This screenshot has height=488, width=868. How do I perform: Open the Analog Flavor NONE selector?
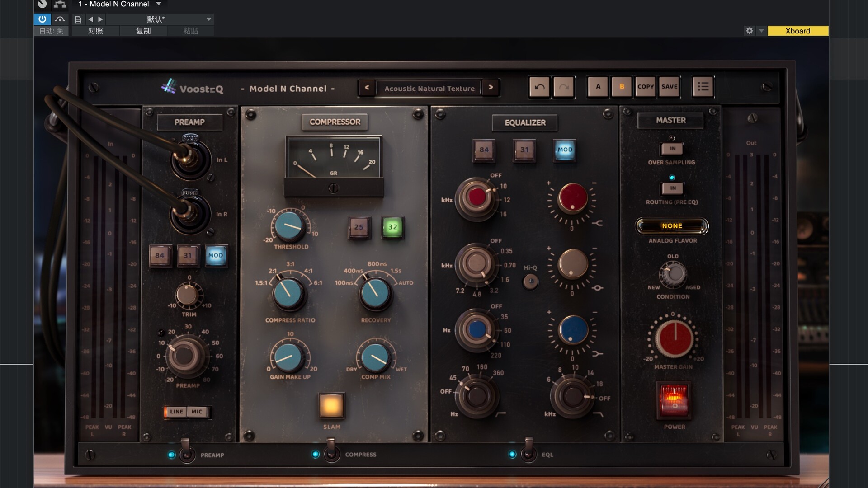coord(672,226)
